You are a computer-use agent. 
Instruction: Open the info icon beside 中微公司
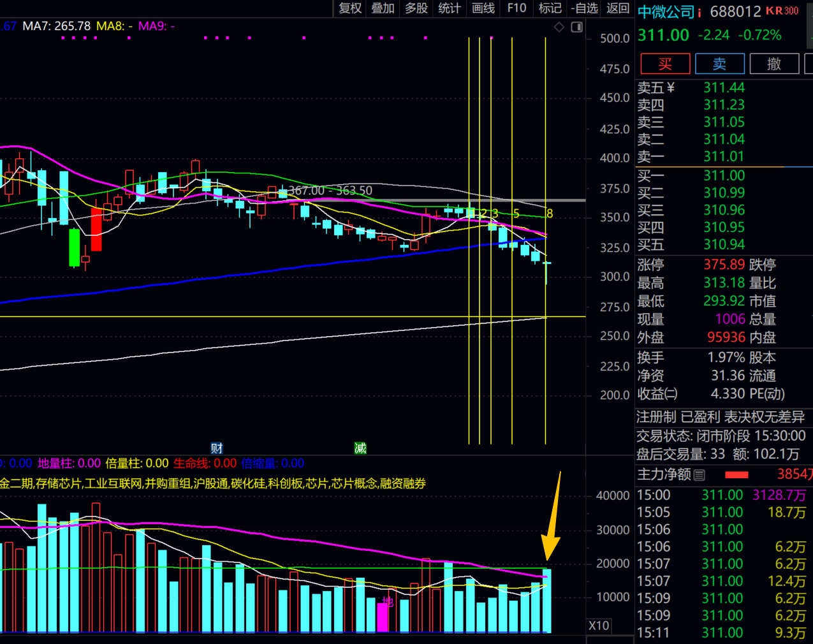699,12
